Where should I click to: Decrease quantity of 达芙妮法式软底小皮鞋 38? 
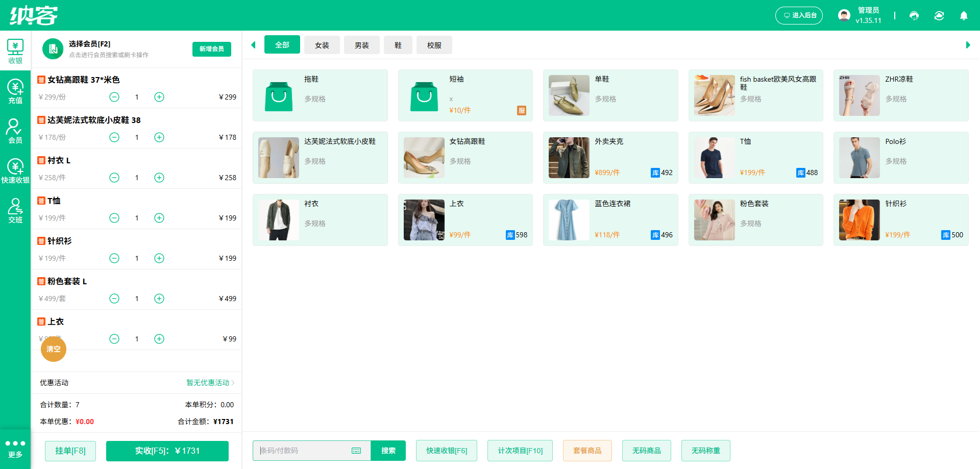point(114,137)
